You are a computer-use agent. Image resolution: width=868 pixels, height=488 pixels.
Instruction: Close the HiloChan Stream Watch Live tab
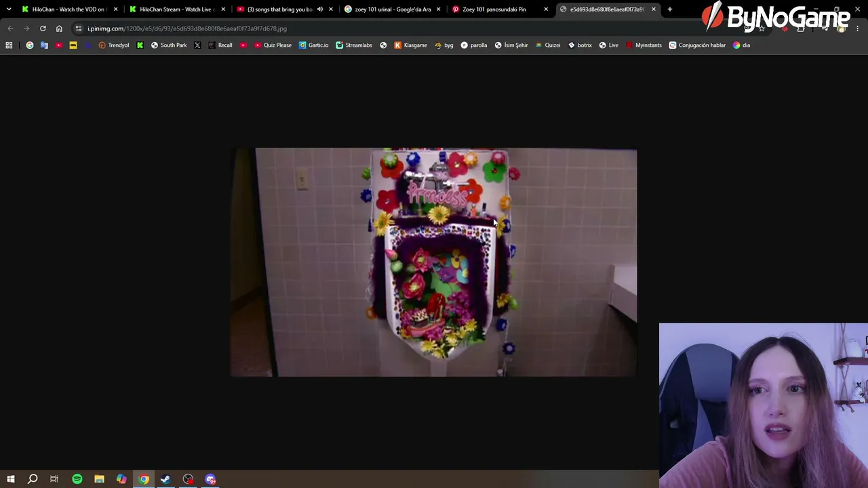tap(223, 9)
